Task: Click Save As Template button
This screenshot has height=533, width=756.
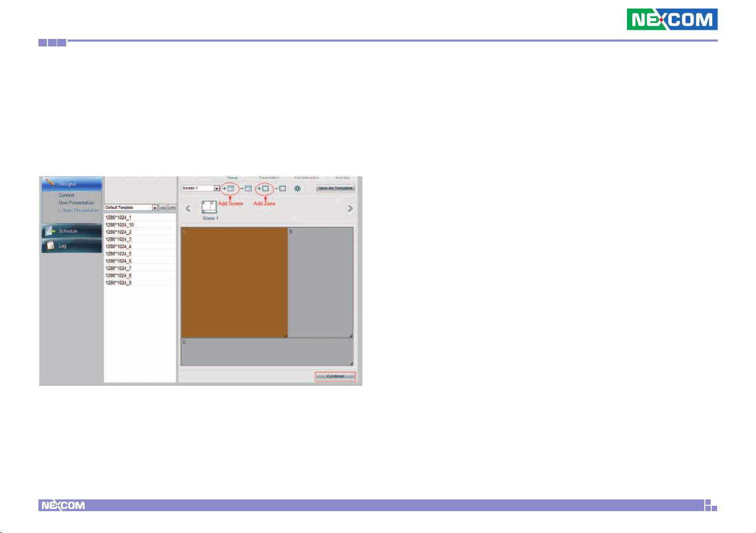Action: click(x=335, y=188)
